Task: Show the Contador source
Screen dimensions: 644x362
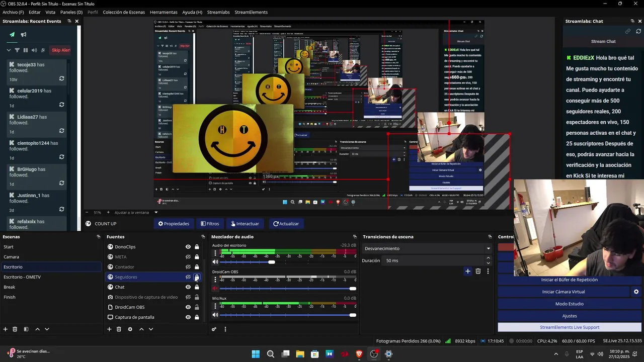Action: tap(188, 267)
